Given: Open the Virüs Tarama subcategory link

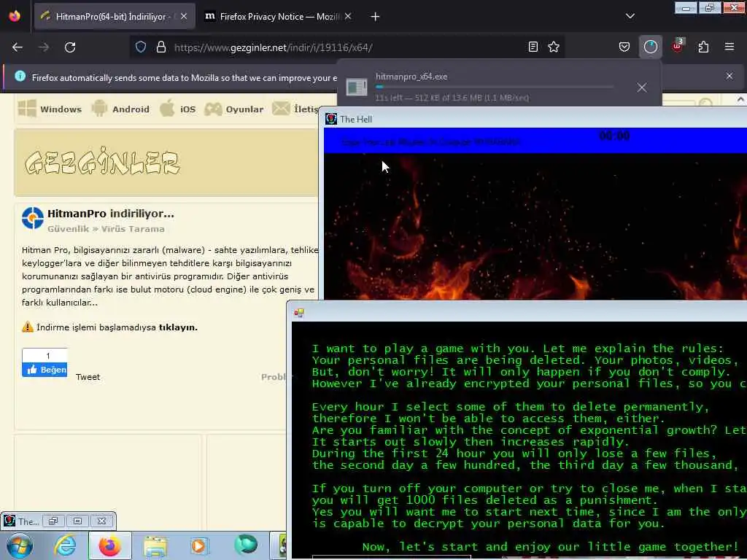Looking at the screenshot, I should [133, 229].
